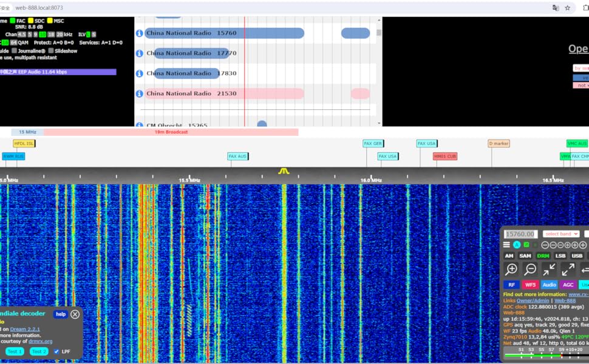Click the zoom to band inward-arrows icon
Image resolution: width=589 pixels, height=364 pixels.
549,269
